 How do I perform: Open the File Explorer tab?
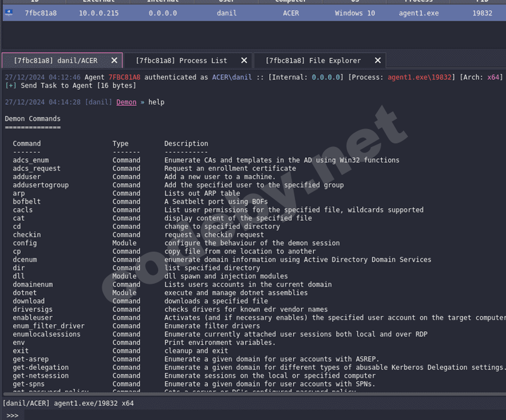pyautogui.click(x=313, y=61)
